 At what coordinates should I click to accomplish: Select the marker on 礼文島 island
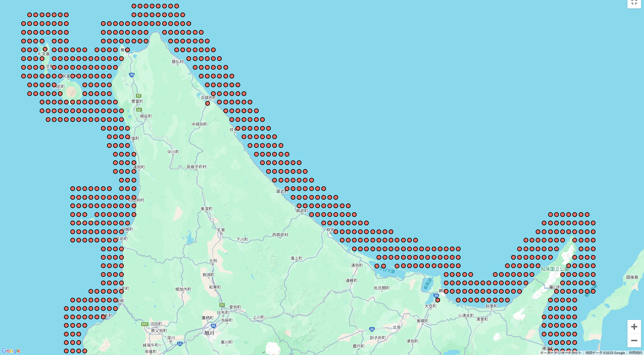(45, 49)
